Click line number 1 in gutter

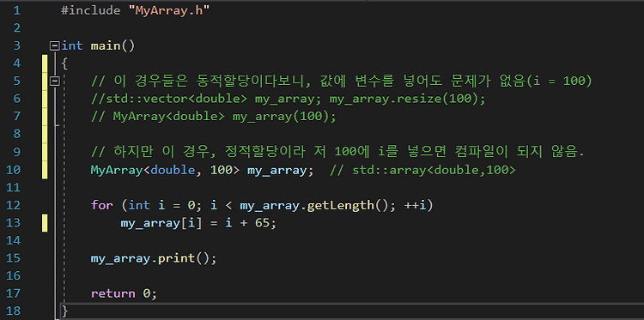pos(16,9)
